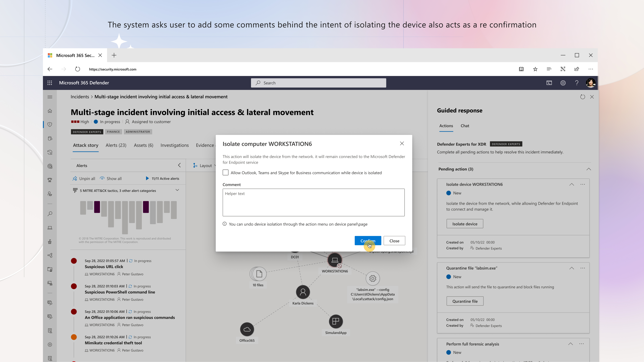Click the shield Incidents icon in sidebar
Image resolution: width=644 pixels, height=362 pixels.
point(50,124)
